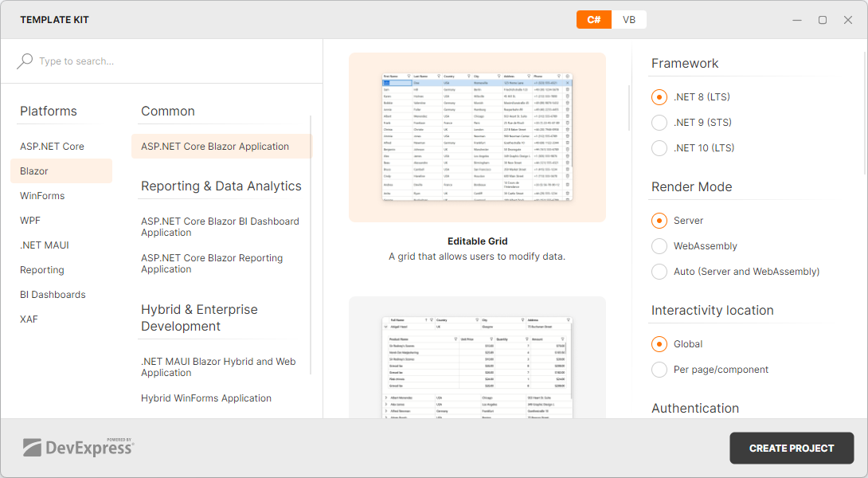Viewport: 868px width, 478px height.
Task: Open the .NET MAUI platform
Action: click(45, 245)
